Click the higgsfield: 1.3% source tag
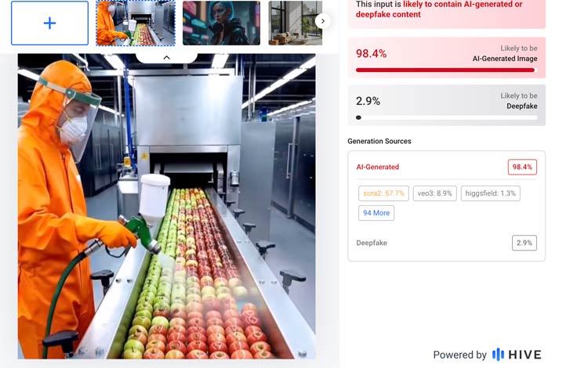This screenshot has width=588, height=368. [x=491, y=193]
